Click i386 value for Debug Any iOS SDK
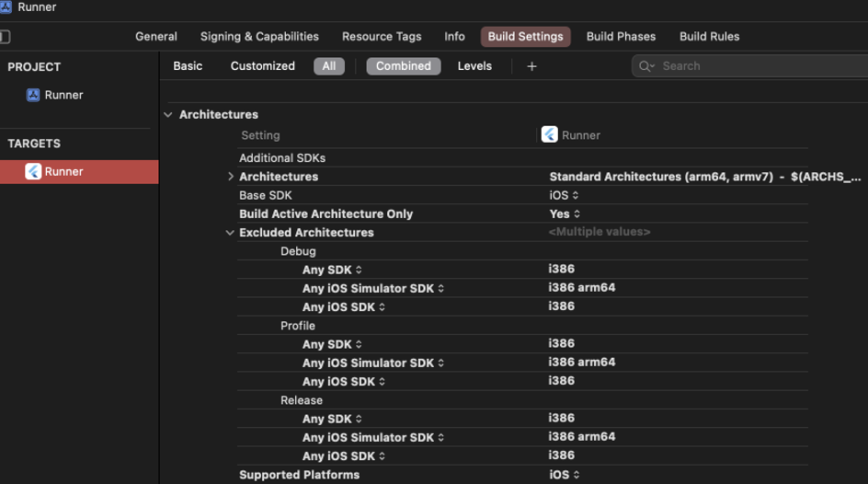Image resolution: width=868 pixels, height=484 pixels. click(561, 305)
